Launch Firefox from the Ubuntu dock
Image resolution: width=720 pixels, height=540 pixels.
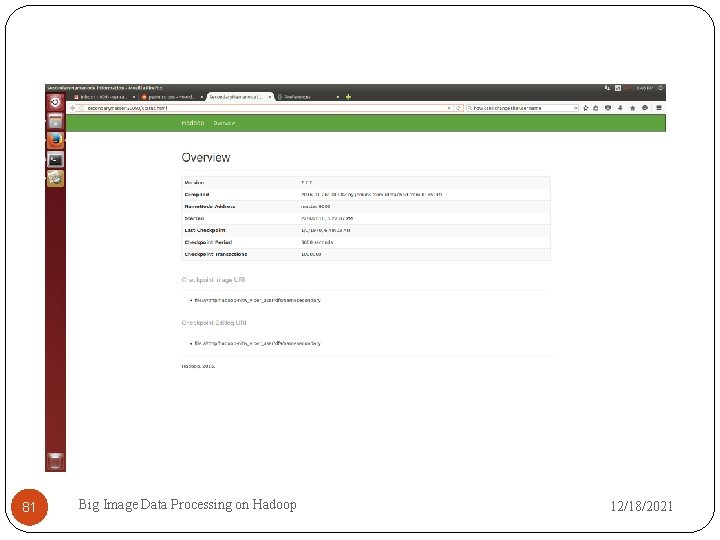pos(55,141)
